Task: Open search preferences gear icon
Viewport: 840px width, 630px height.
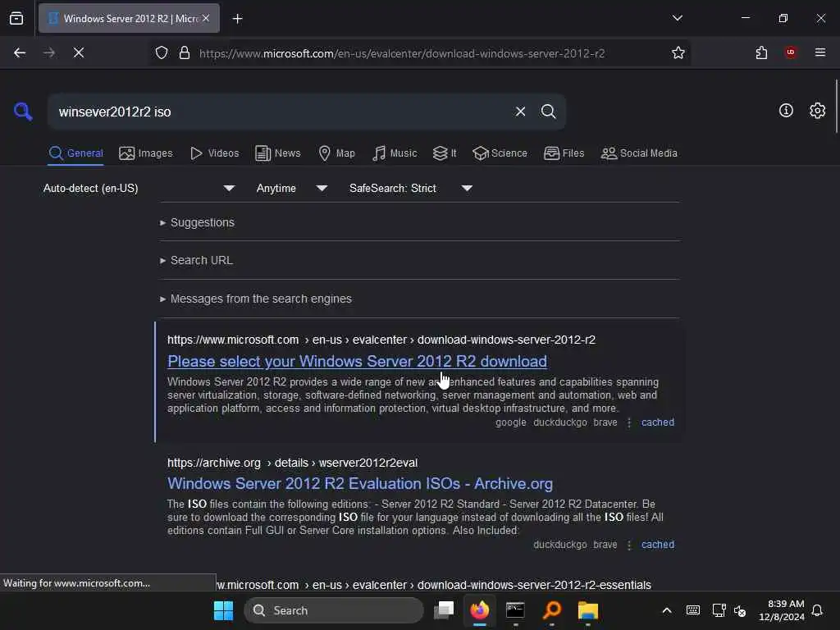Action: pos(817,111)
